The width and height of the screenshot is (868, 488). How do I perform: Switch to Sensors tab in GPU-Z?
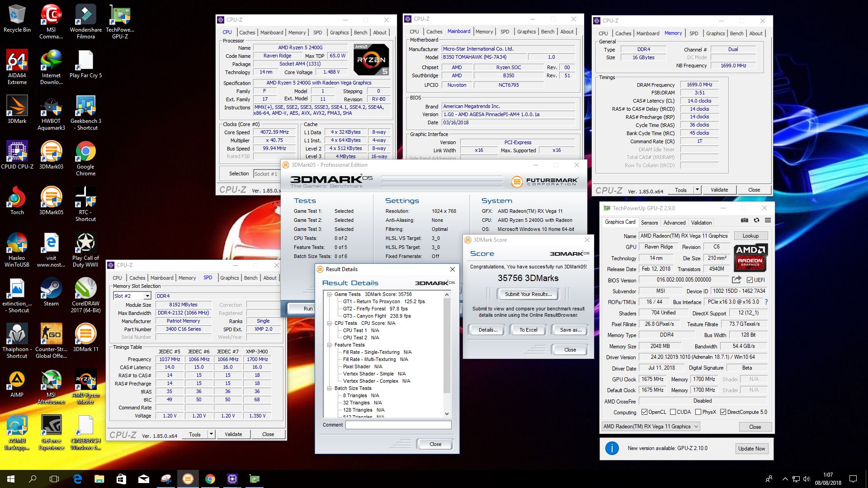tap(649, 223)
